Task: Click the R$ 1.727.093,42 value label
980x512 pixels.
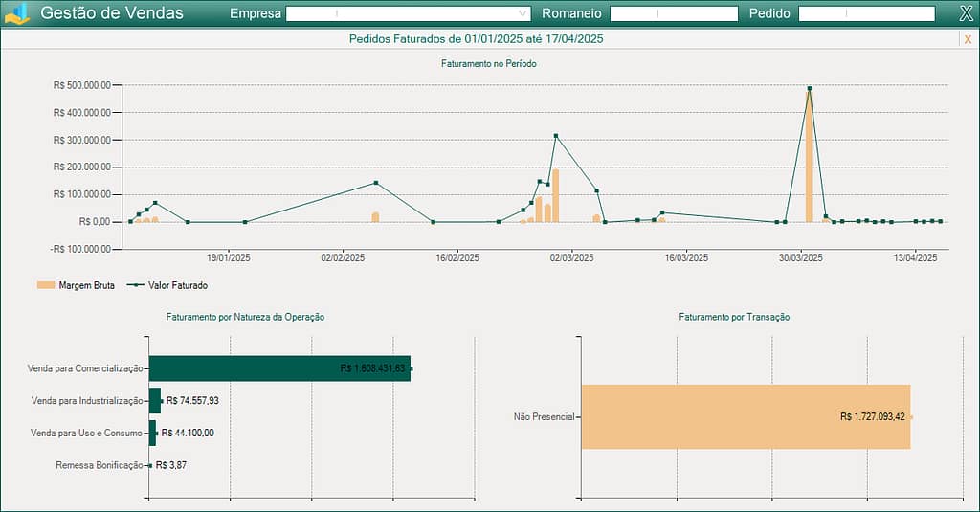Action: [x=873, y=417]
